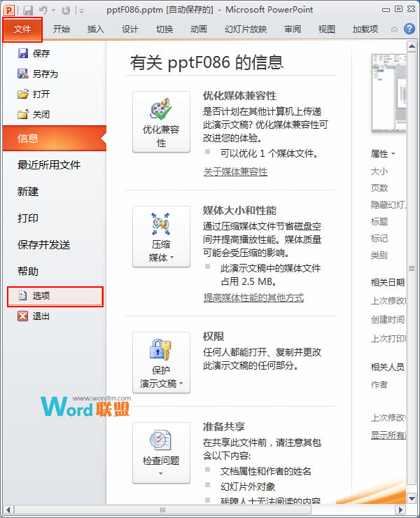Viewport: 420px width, 518px height.
Task: Open the blue Help question mark icon
Action: [x=409, y=29]
